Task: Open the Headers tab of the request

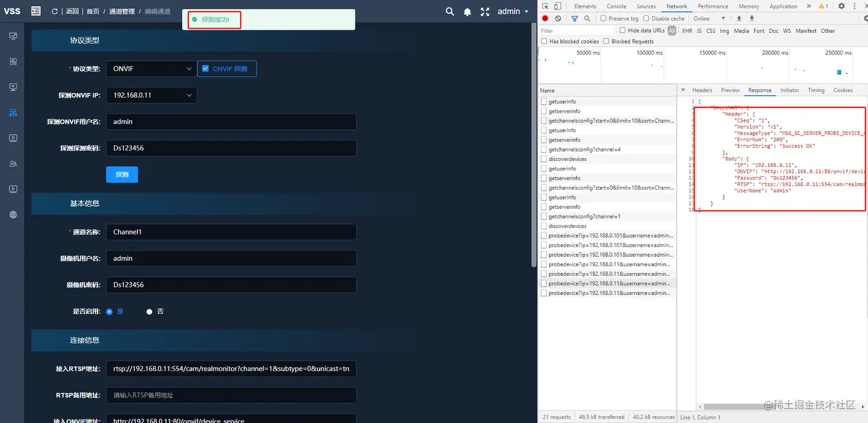Action: [702, 90]
